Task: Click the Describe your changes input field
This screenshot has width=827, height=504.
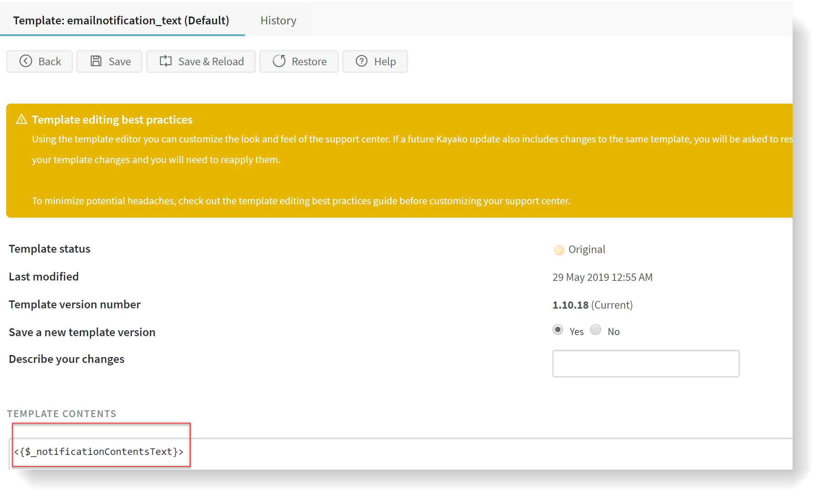Action: (x=646, y=363)
